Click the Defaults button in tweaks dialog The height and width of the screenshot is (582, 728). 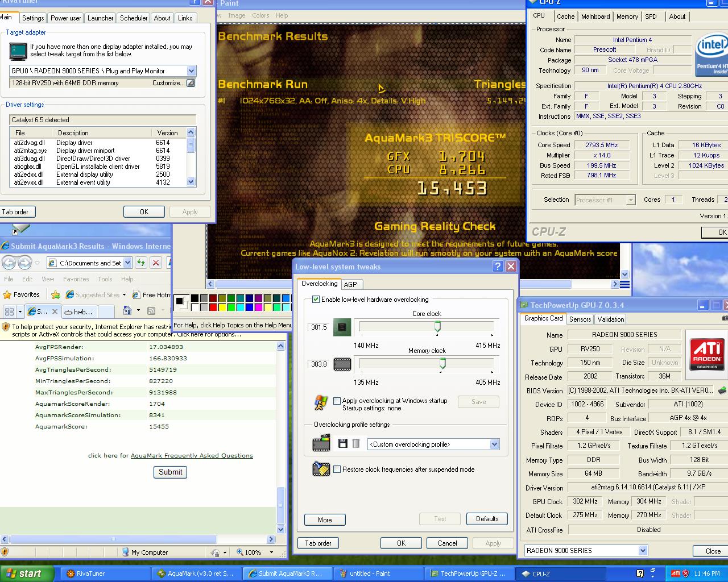[x=487, y=519]
